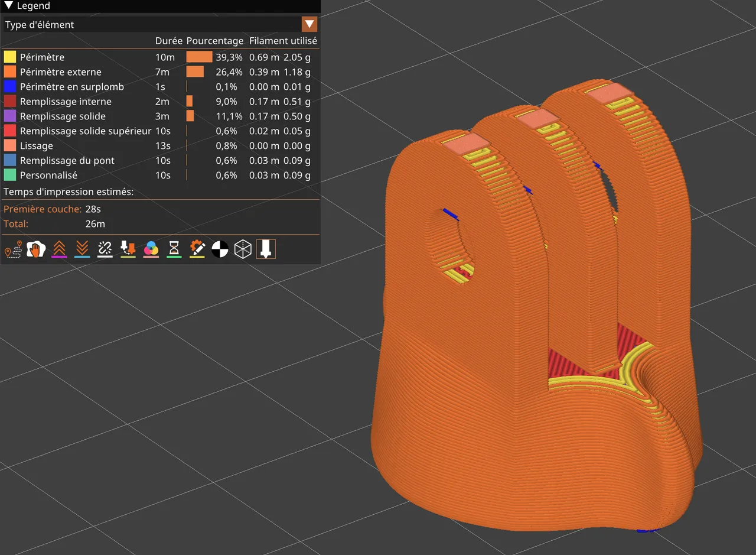Show deretractions with the down-chevrons icon

[82, 249]
